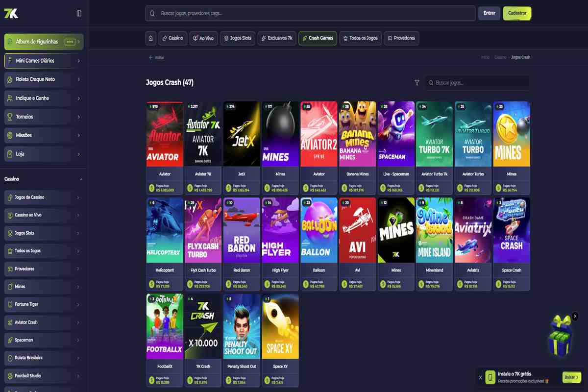The height and width of the screenshot is (392, 588).
Task: Open the Red Baron game thumbnail
Action: pyautogui.click(x=242, y=230)
